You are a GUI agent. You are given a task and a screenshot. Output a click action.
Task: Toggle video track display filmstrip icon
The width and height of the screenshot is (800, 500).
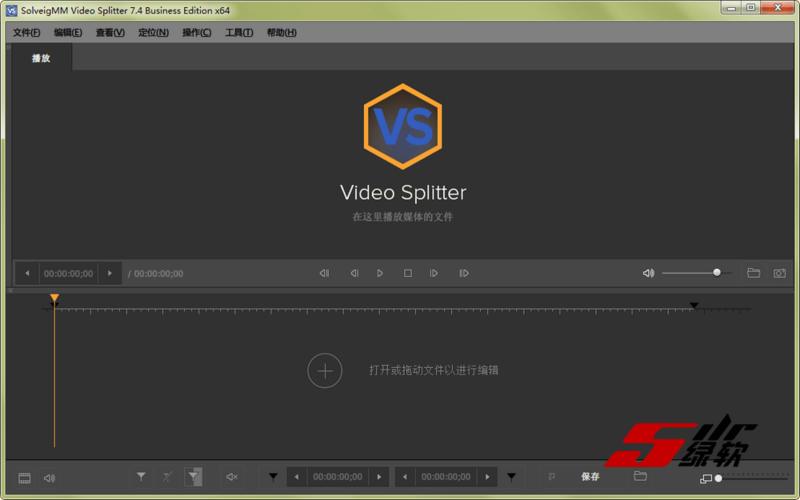tap(24, 478)
